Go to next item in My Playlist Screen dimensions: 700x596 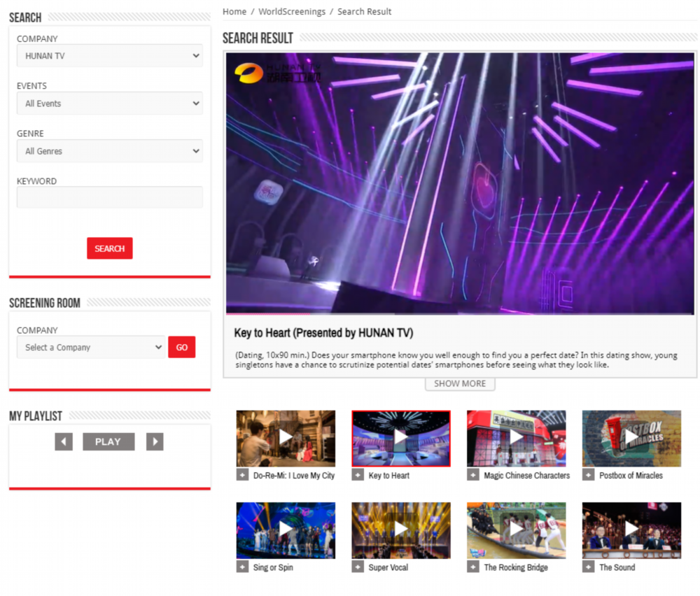tap(155, 441)
